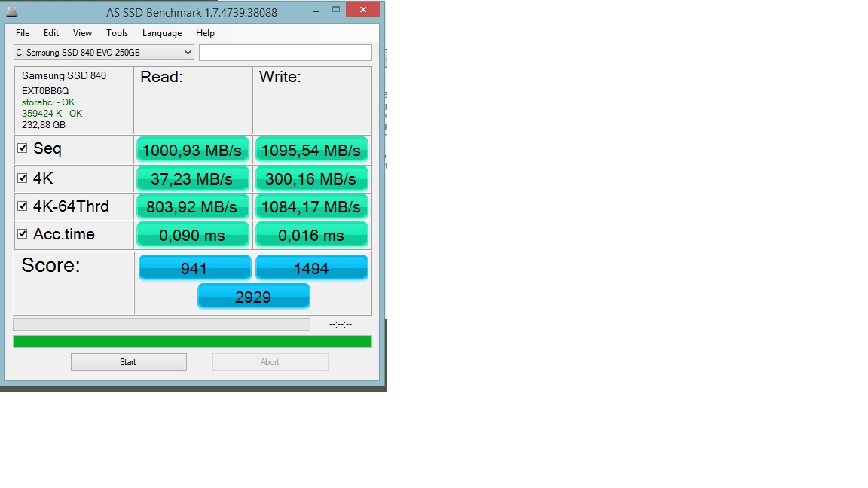Click the read access time 0,090 ms
This screenshot has width=868, height=488.
click(193, 235)
